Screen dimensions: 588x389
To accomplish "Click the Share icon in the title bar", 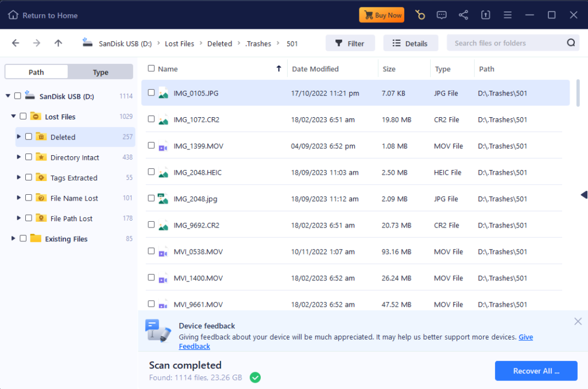I will click(463, 14).
